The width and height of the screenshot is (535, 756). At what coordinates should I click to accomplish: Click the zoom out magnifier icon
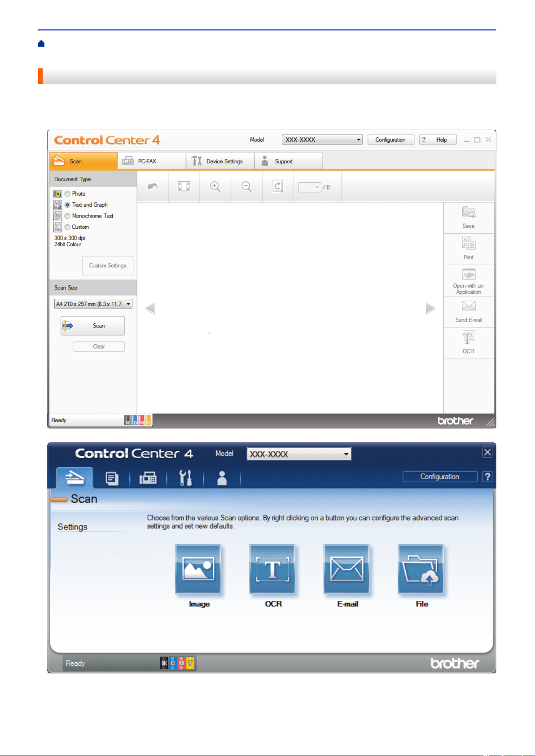[x=247, y=187]
